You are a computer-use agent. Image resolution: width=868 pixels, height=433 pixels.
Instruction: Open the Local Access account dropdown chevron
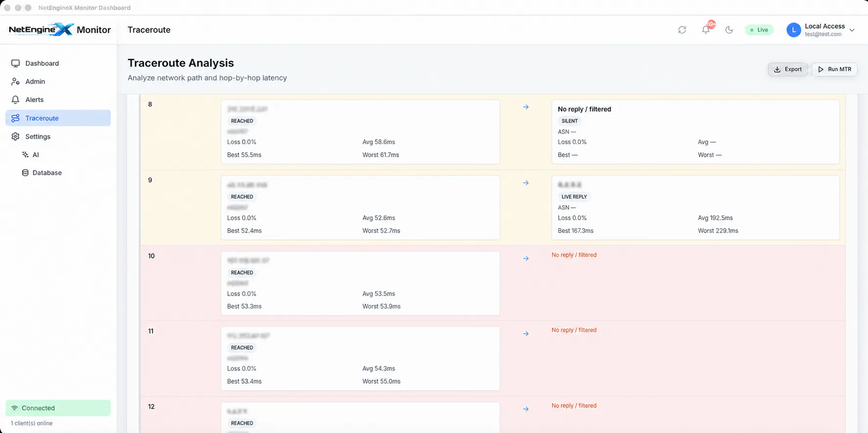click(852, 30)
